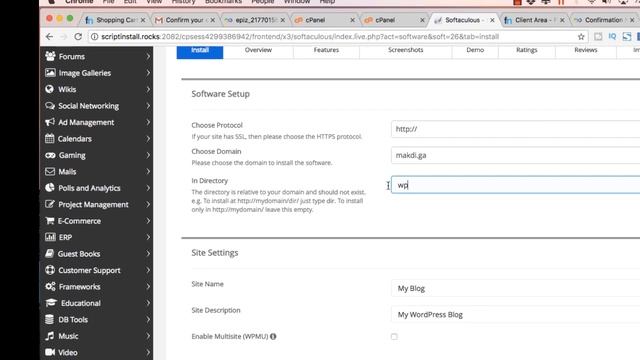Click the Mails envelope icon
This screenshot has height=360, width=640.
pos(50,171)
